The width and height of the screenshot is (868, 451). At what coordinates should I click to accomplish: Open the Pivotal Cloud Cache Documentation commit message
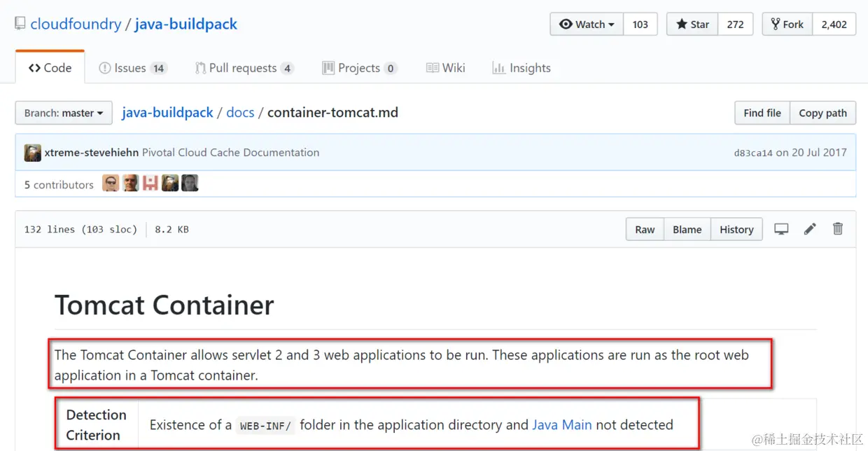[230, 153]
